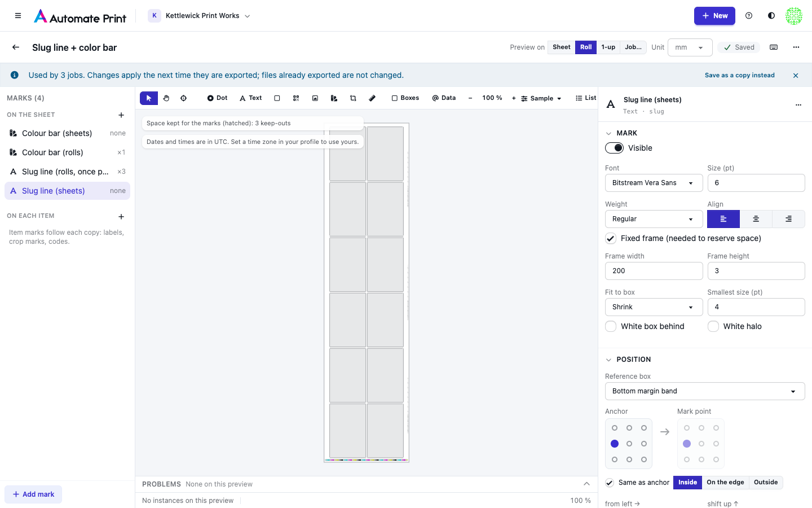Open the help question mark icon
812x508 pixels.
tap(749, 16)
